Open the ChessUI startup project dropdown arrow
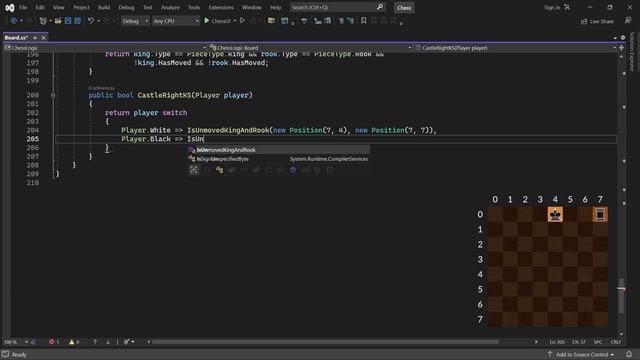 [235, 21]
